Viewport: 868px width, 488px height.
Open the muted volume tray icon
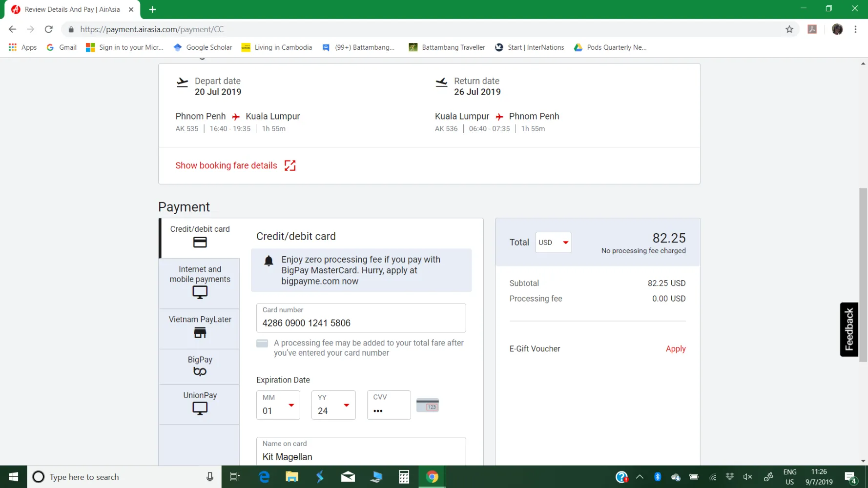click(747, 477)
